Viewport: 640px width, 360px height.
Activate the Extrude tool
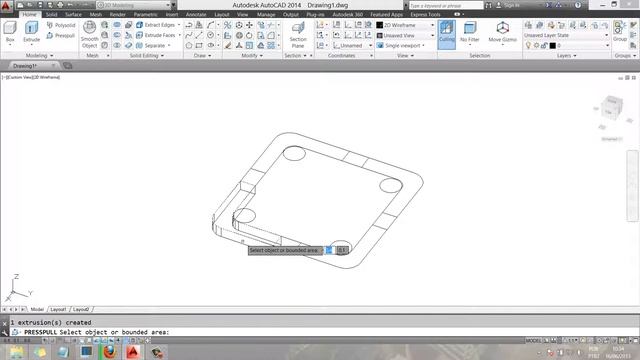point(31,32)
